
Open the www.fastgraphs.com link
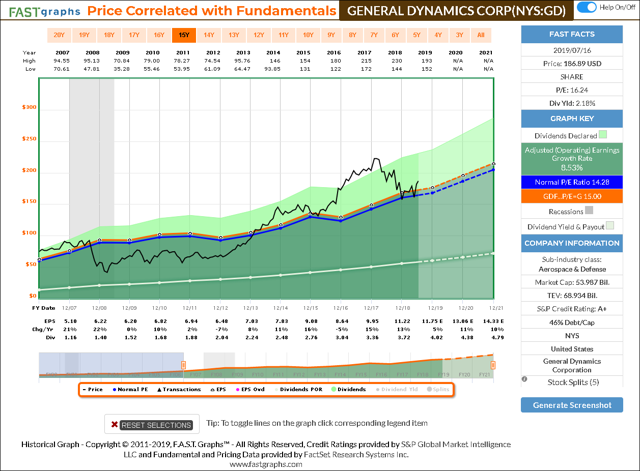coord(266,464)
